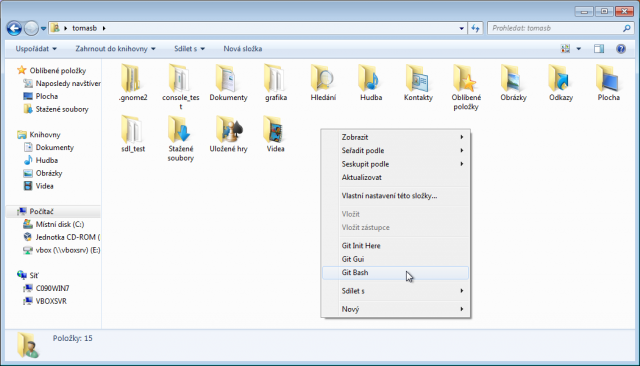This screenshot has height=366, width=640.
Task: Select the Hudba folder icon
Action: 371,78
